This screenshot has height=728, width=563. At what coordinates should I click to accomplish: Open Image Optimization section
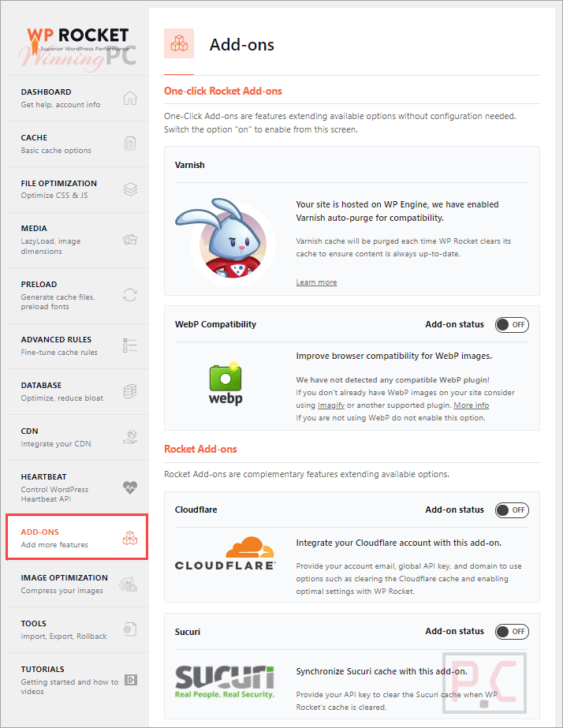click(x=78, y=584)
